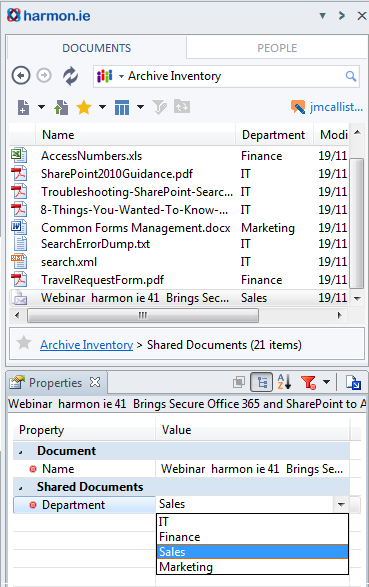Click the upload document icon

pos(61,107)
